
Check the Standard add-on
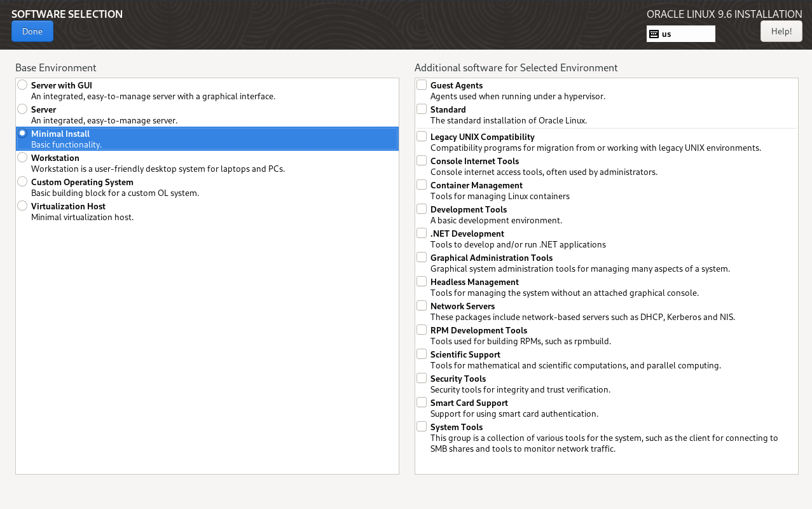point(422,109)
